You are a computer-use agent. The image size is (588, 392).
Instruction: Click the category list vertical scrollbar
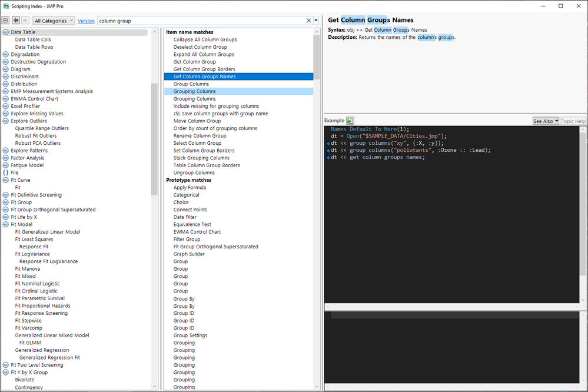pyautogui.click(x=155, y=138)
